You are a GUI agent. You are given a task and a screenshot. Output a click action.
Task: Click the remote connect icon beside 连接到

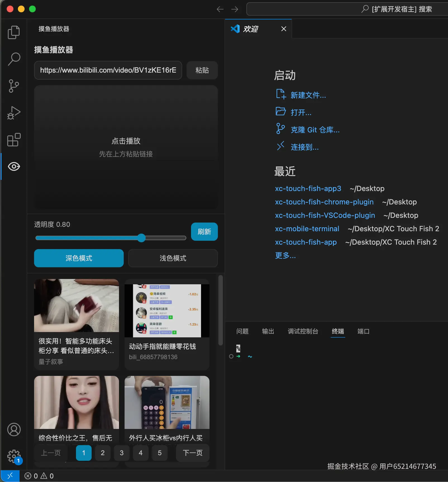(280, 146)
